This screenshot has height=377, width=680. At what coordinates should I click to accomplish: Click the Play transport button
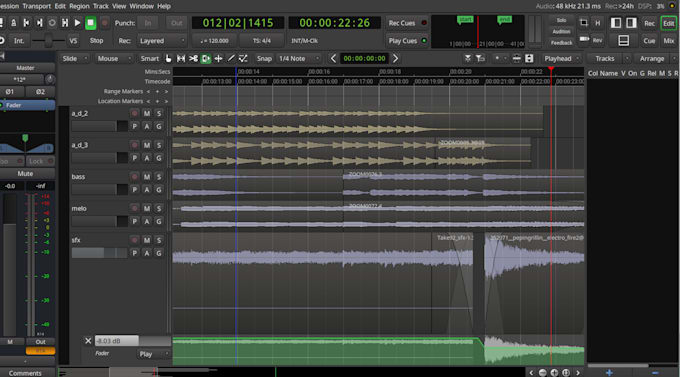point(77,23)
